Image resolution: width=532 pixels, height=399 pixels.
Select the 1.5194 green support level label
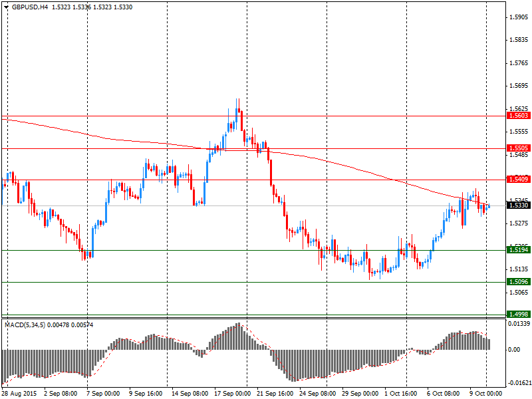(518, 250)
